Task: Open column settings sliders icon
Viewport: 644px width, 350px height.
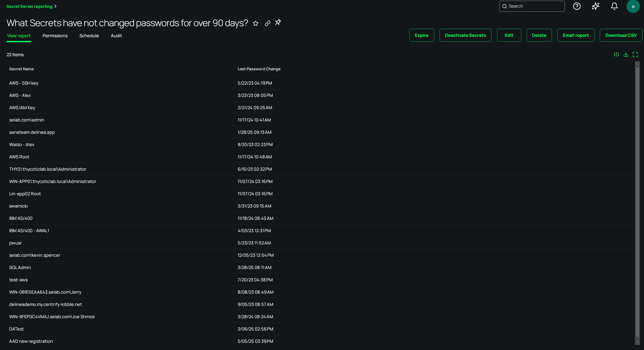Action: [x=616, y=55]
